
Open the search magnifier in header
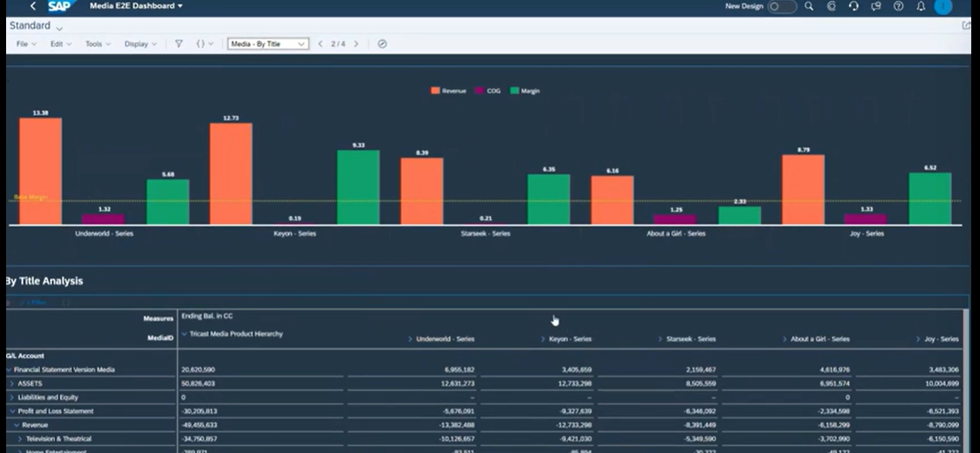809,6
